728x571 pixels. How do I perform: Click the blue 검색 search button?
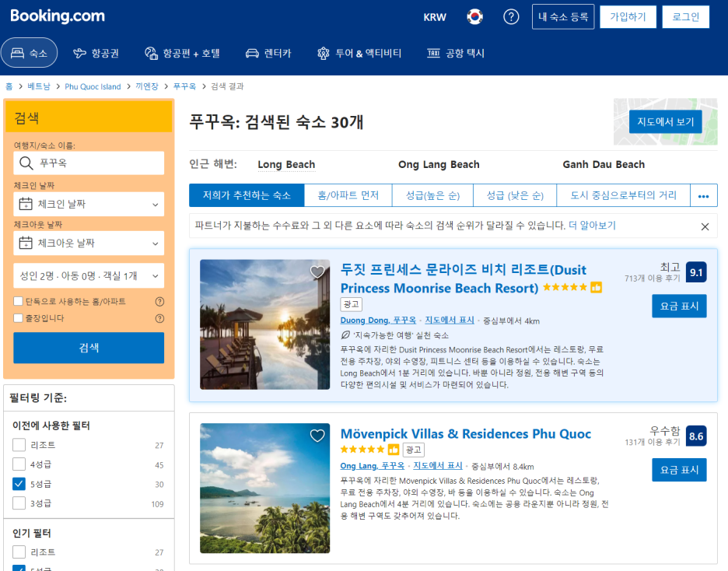point(89,348)
